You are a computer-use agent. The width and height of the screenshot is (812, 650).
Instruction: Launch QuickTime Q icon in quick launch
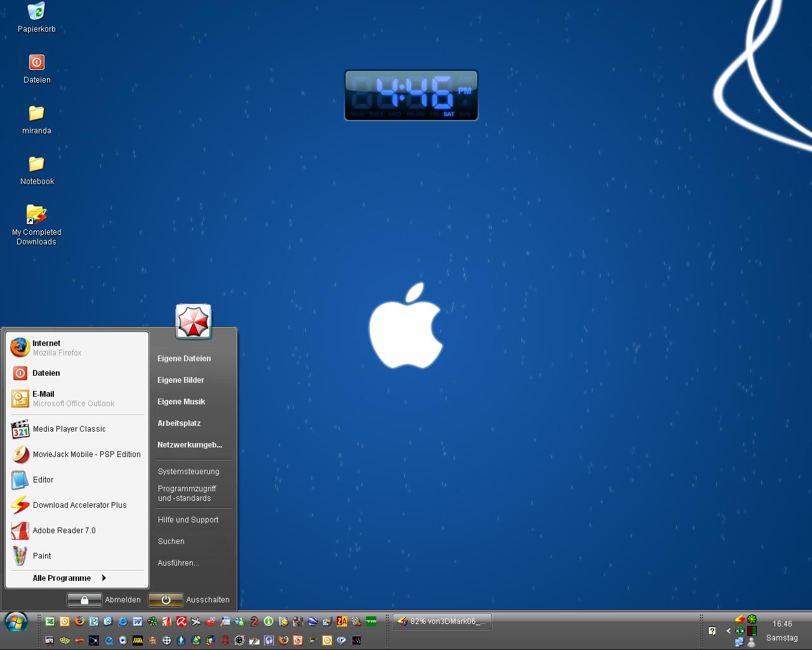[108, 640]
